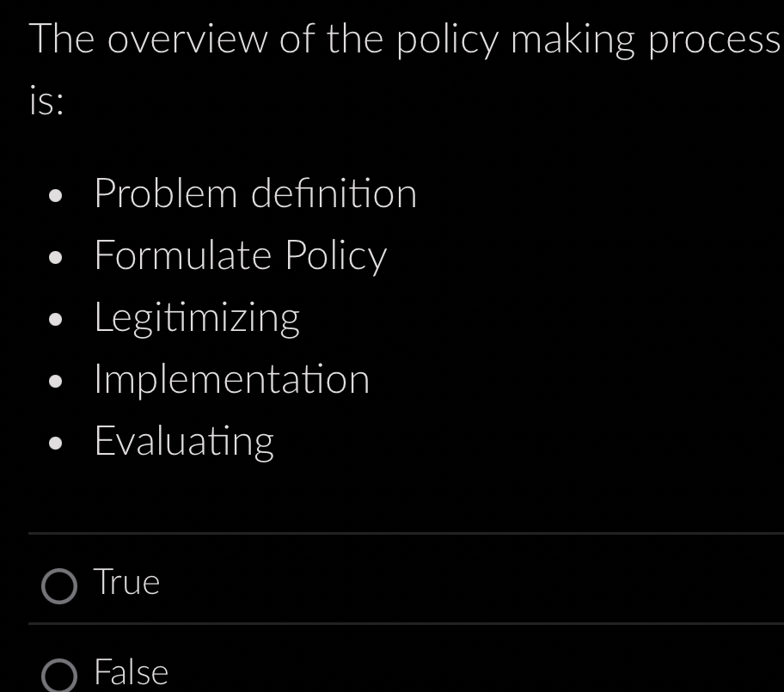Select the Legitimizing list item
784x692 pixels.
pos(197,317)
